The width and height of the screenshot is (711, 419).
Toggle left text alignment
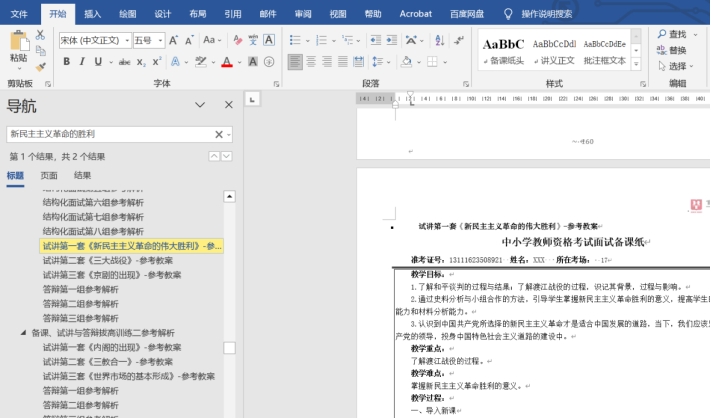[x=297, y=62]
